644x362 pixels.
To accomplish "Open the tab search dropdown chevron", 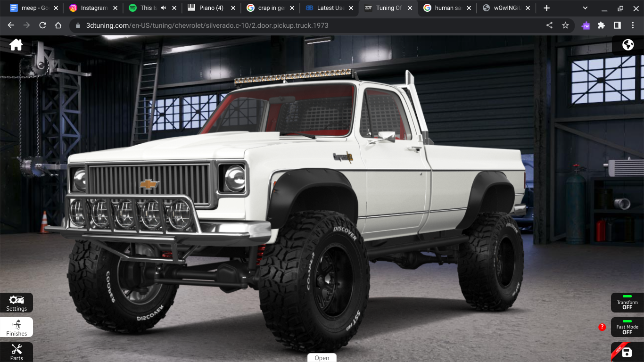I will [585, 8].
